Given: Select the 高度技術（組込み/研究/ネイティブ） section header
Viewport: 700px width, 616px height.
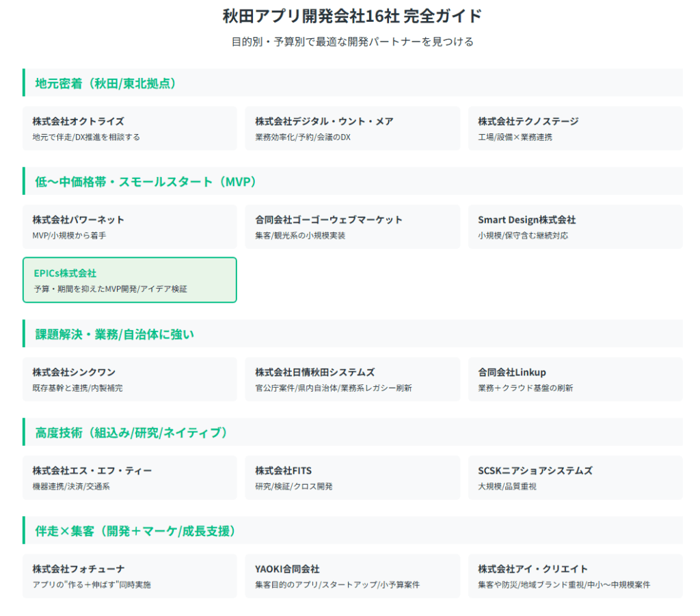Looking at the screenshot, I should click(131, 432).
